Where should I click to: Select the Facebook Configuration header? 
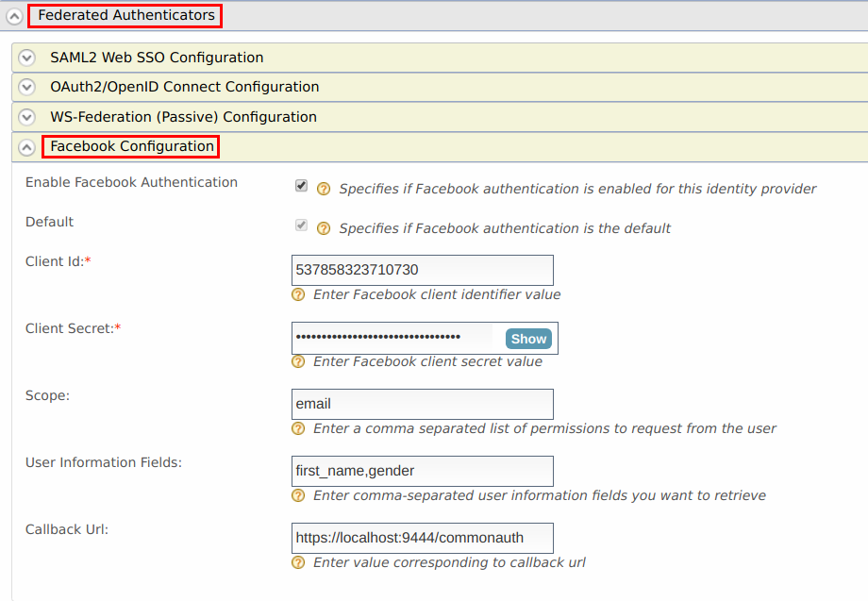pyautogui.click(x=130, y=146)
